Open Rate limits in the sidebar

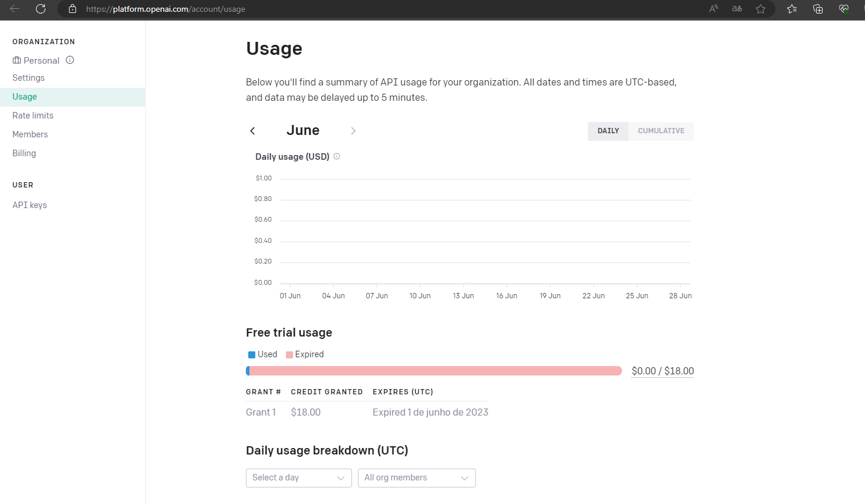tap(33, 116)
